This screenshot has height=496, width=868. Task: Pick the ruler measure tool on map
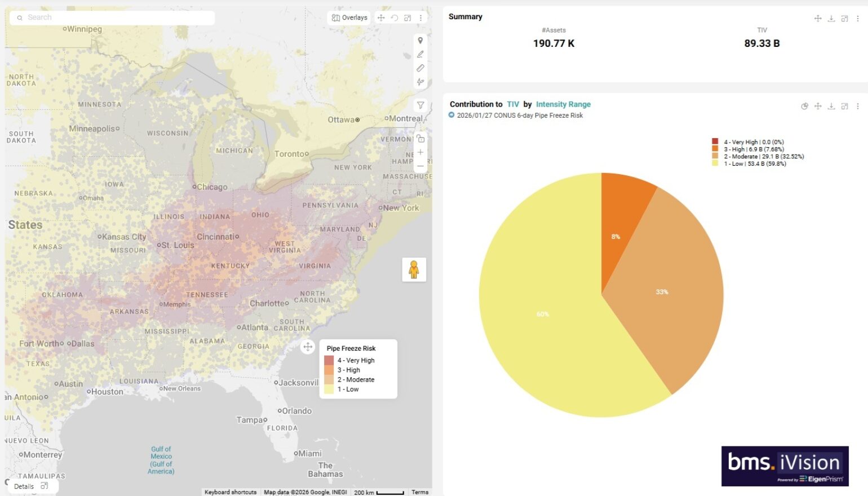tap(420, 68)
